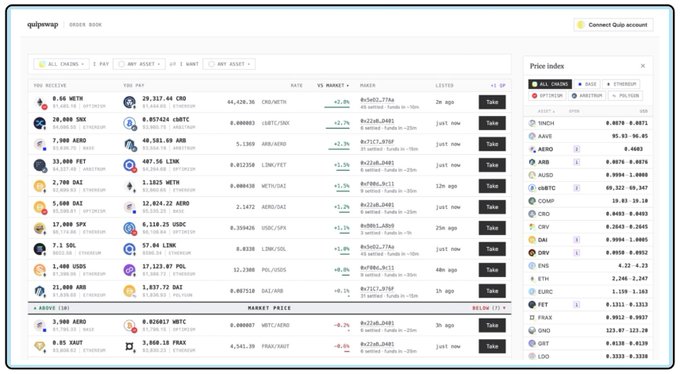
Task: Take the 33,000 FET offer
Action: coord(492,165)
